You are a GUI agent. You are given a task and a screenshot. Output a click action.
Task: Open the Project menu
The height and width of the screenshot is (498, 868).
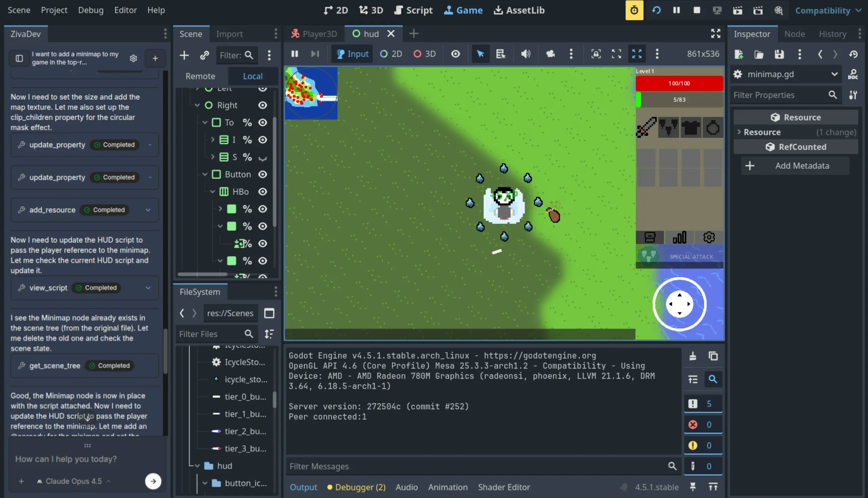[54, 10]
